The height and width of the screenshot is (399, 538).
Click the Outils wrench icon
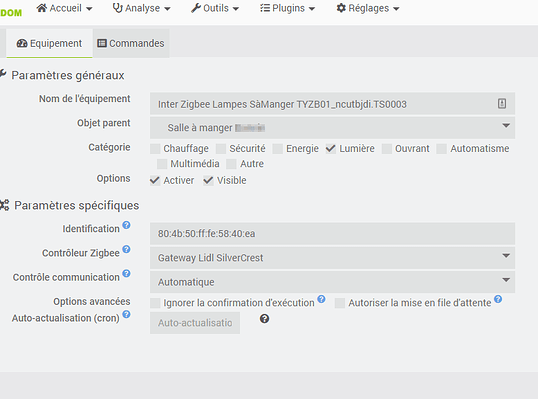[196, 8]
